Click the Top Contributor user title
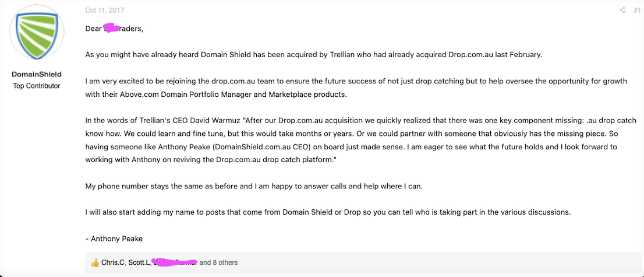The height and width of the screenshot is (277, 644). click(37, 86)
